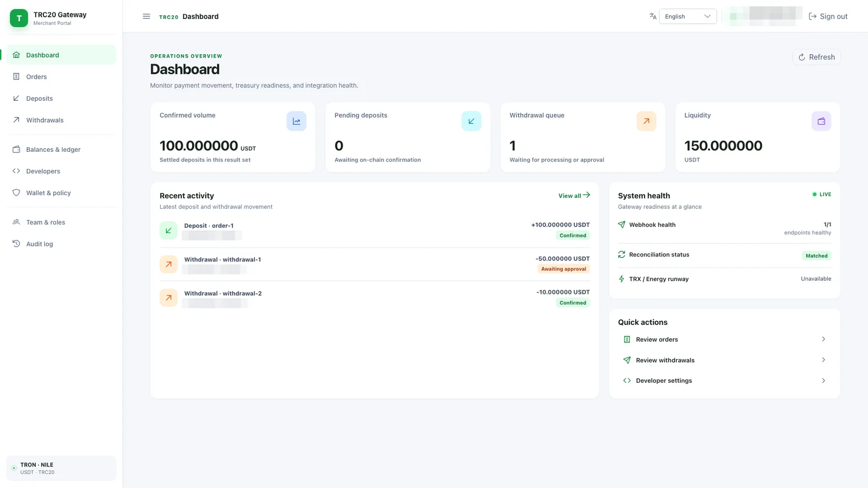Click the Unavailable energy runway value

click(x=816, y=279)
